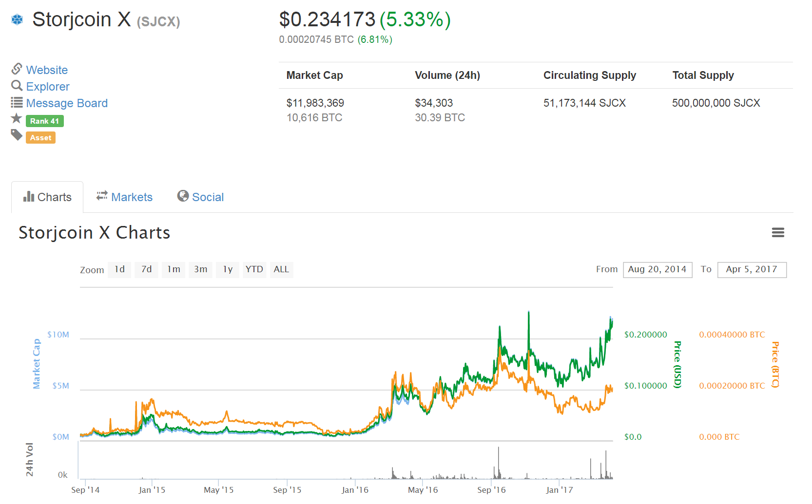The width and height of the screenshot is (812, 504).
Task: Click the $0.234173 price heading
Action: click(327, 19)
